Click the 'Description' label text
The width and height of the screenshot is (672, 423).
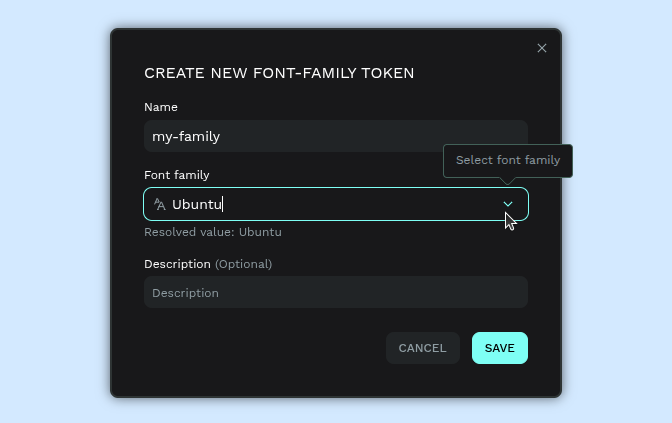177,264
